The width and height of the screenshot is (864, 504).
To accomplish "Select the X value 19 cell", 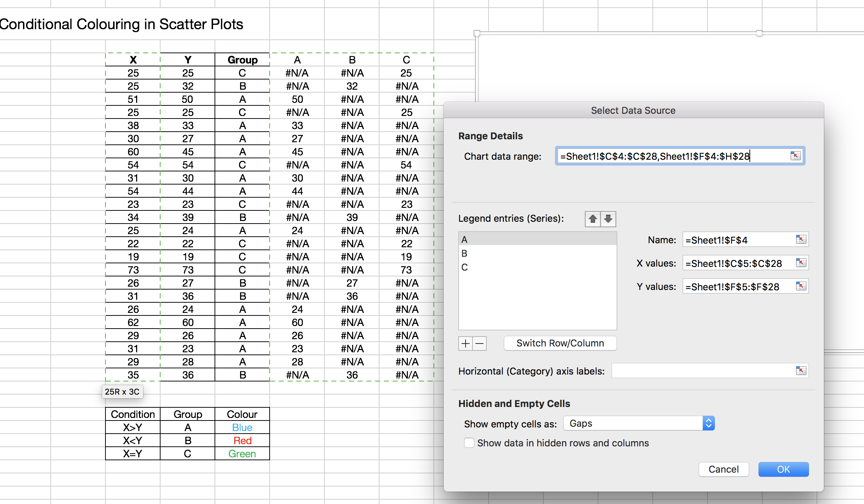I will coord(133,257).
